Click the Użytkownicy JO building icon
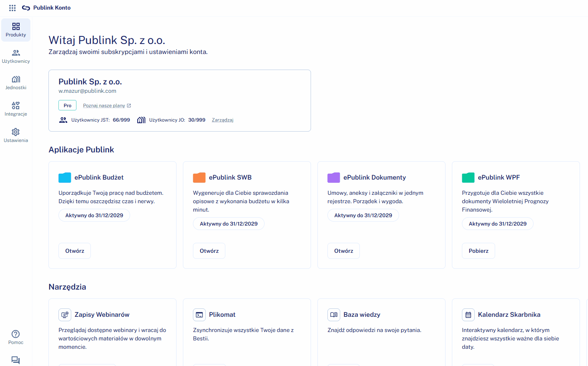The height and width of the screenshot is (366, 588). pyautogui.click(x=141, y=120)
